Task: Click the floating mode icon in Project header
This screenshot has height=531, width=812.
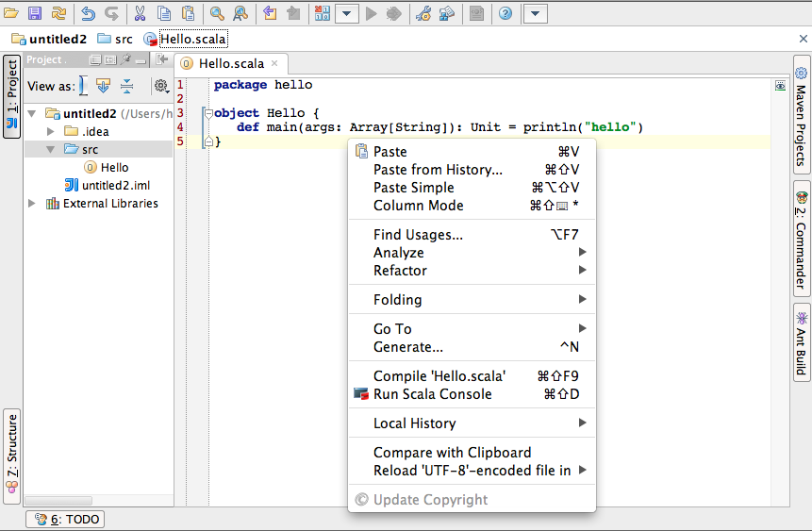Action: 95,60
